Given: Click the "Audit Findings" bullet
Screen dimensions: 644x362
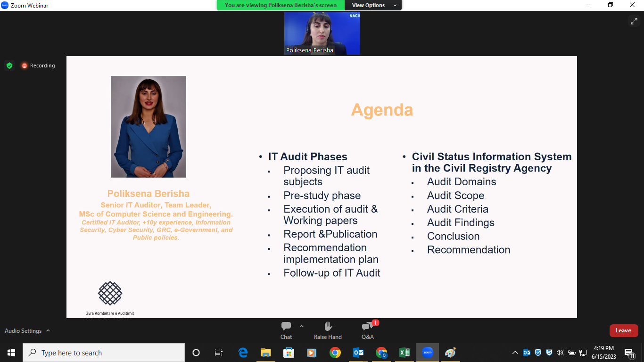Looking at the screenshot, I should (x=461, y=223).
